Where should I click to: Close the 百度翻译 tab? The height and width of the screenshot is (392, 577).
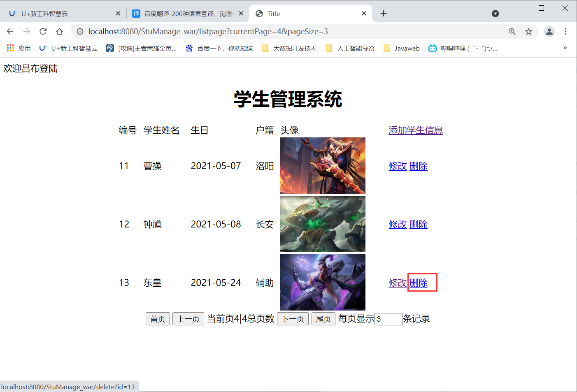241,14
